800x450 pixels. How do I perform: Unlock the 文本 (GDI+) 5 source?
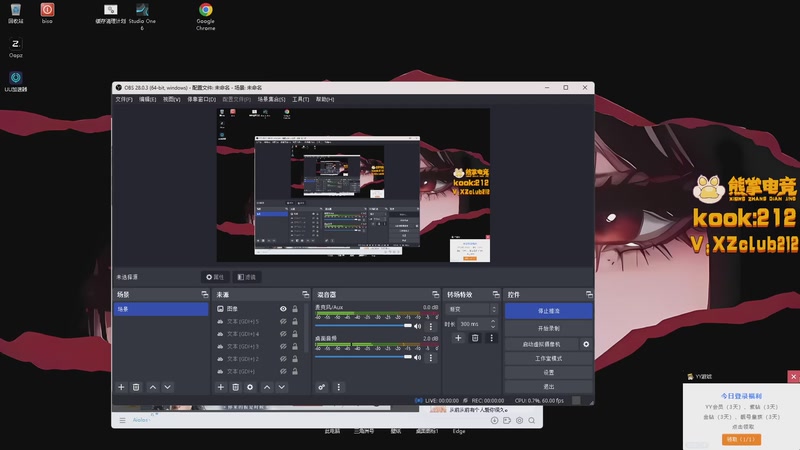[295, 321]
